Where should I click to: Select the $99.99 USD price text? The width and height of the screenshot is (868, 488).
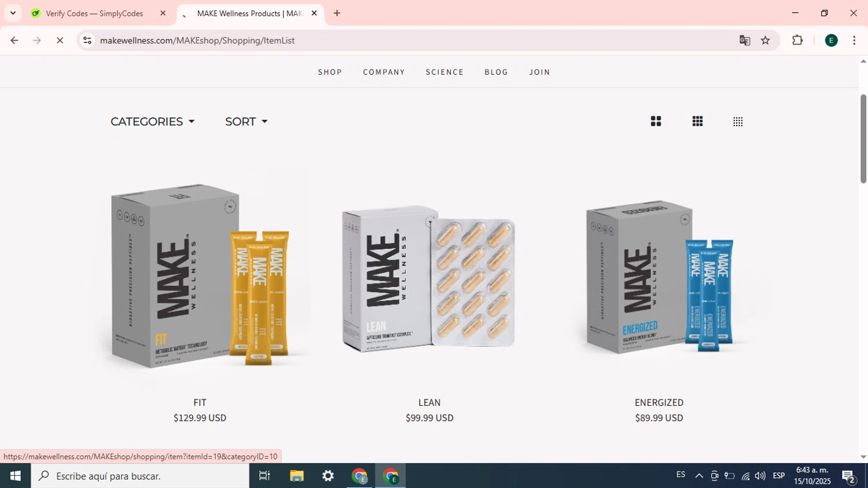tap(429, 417)
